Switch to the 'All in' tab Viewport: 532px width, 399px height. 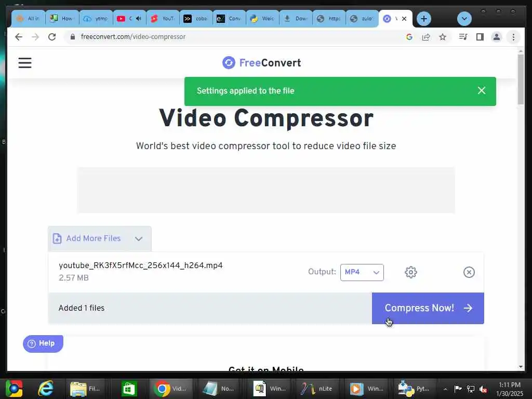tap(29, 19)
